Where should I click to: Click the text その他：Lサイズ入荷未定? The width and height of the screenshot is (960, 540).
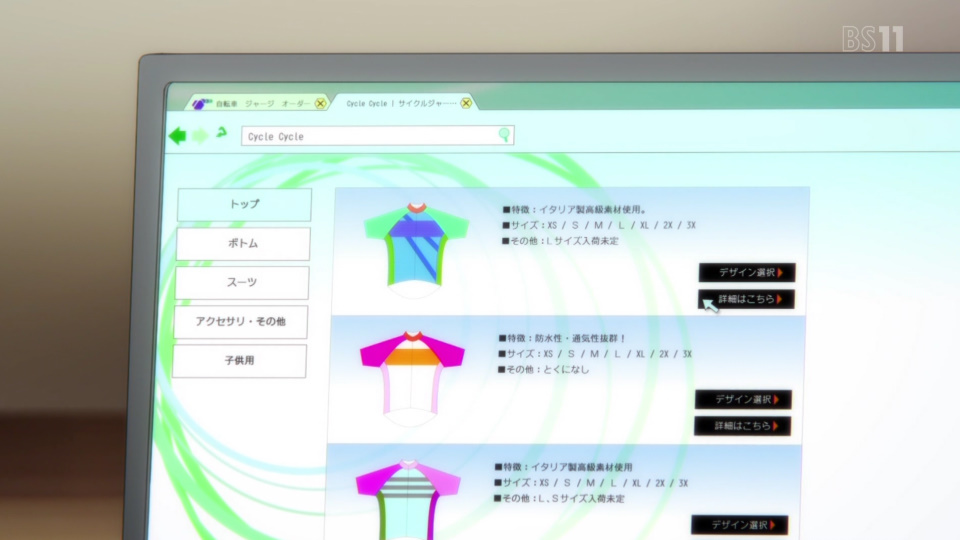(x=560, y=241)
